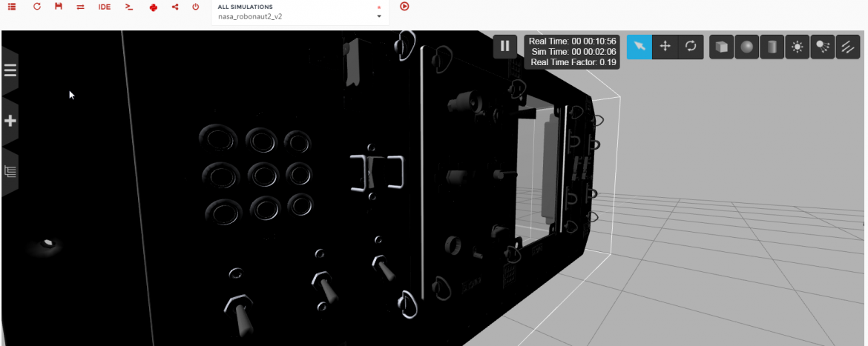The width and height of the screenshot is (868, 346).
Task: Click the Real Time Factor readout
Action: (573, 62)
